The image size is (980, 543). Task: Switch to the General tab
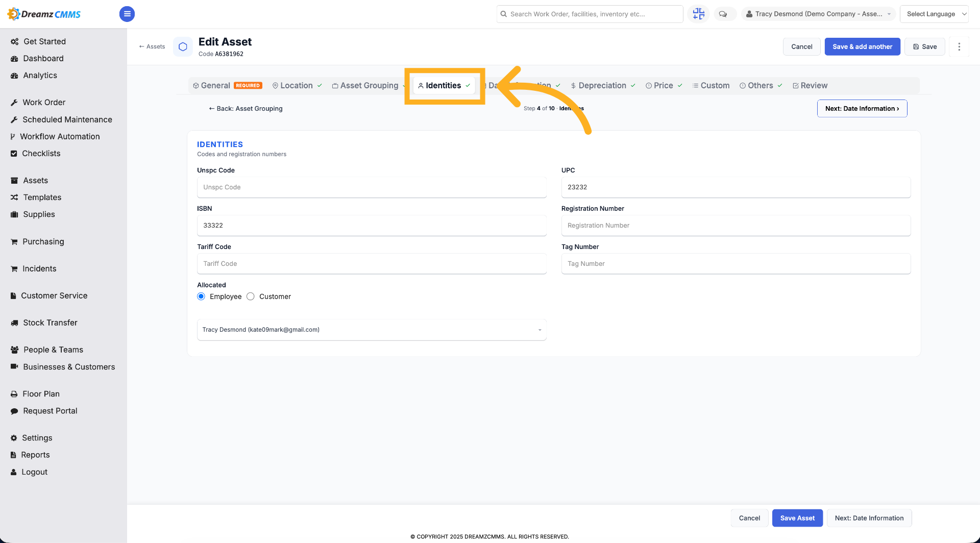click(227, 86)
